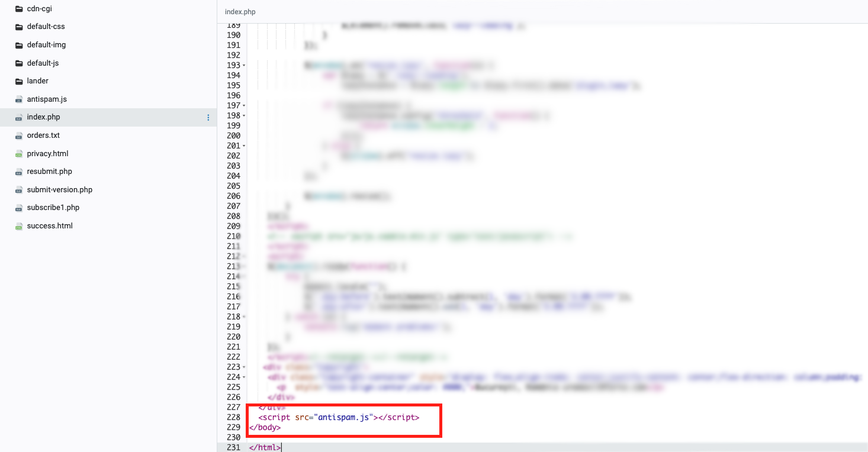The width and height of the screenshot is (868, 452).
Task: Click the default-js folder icon
Action: (18, 63)
